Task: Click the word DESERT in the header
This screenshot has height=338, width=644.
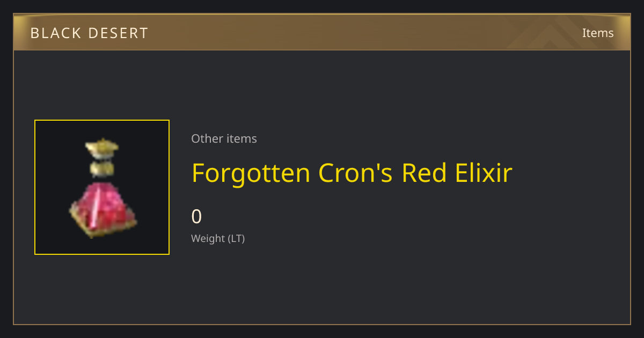Action: tap(119, 33)
